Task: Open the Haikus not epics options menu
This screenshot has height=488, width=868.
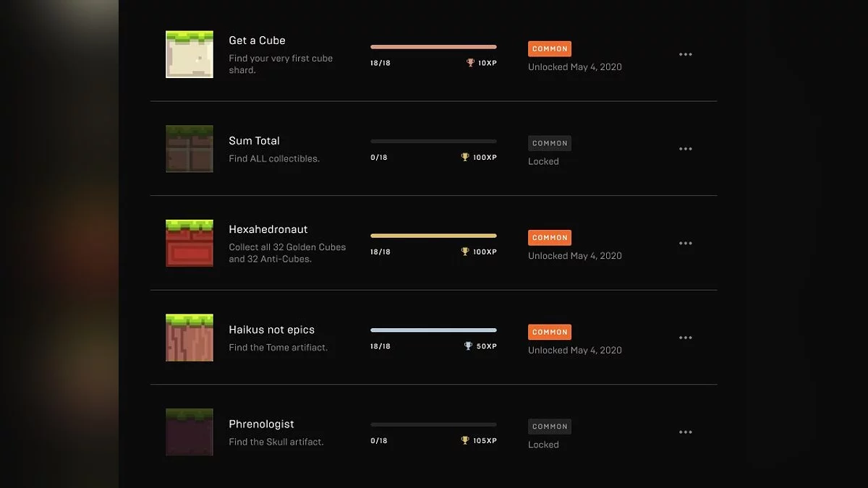Action: pos(686,338)
